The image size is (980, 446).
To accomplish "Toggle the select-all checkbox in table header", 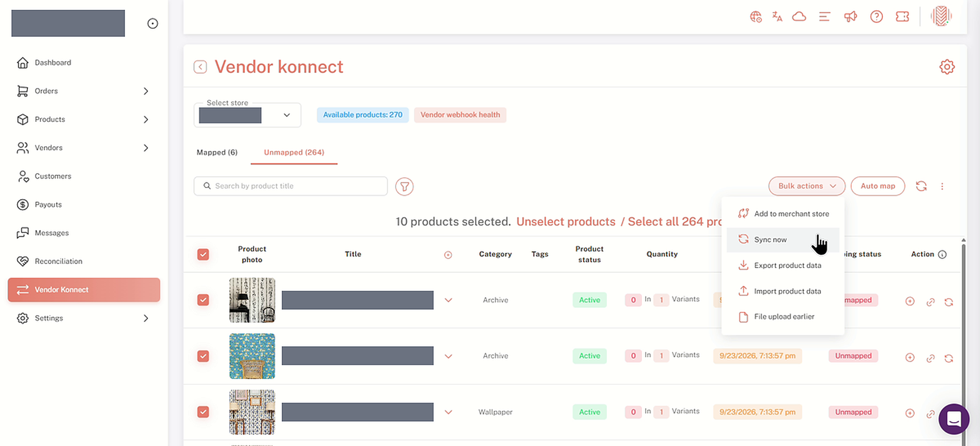I will pyautogui.click(x=203, y=254).
